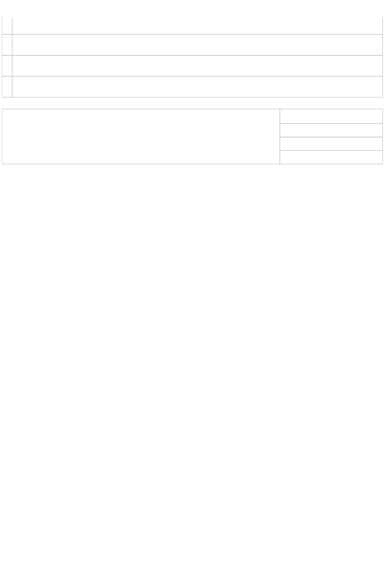Click the gap between the two tables
This screenshot has width=392, height=569.
click(192, 103)
